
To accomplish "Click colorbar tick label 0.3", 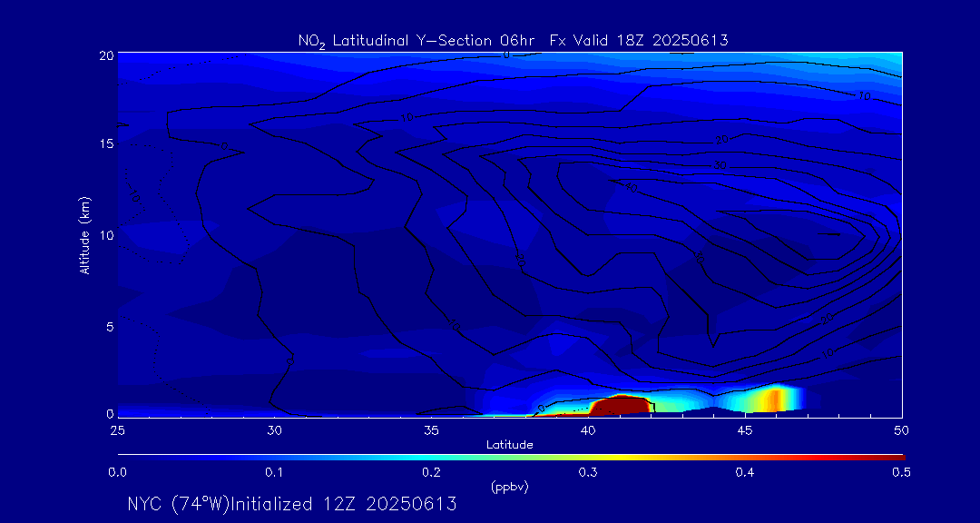I will [x=588, y=472].
